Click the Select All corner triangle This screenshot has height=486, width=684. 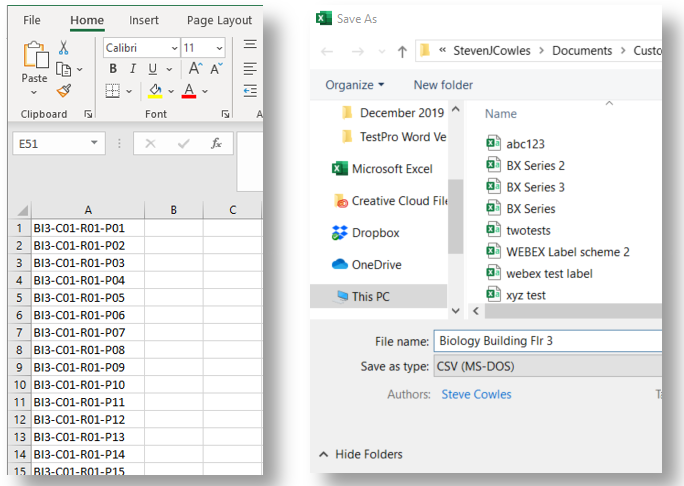click(x=21, y=210)
